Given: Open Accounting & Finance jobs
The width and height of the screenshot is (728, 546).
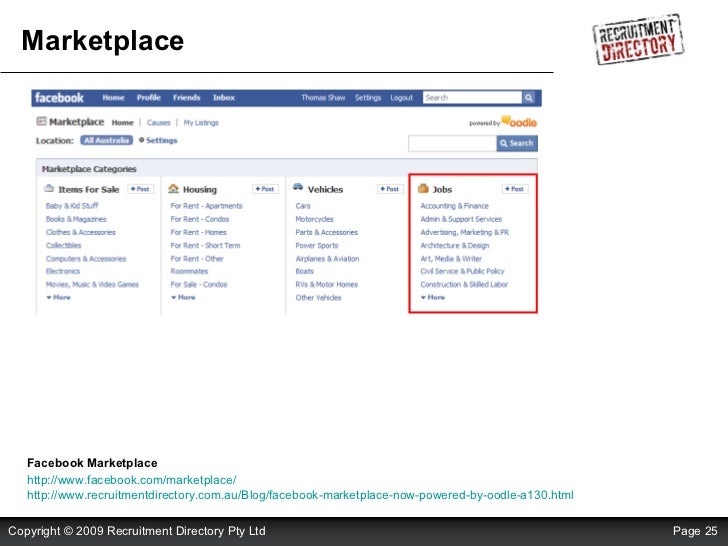Looking at the screenshot, I should (455, 206).
